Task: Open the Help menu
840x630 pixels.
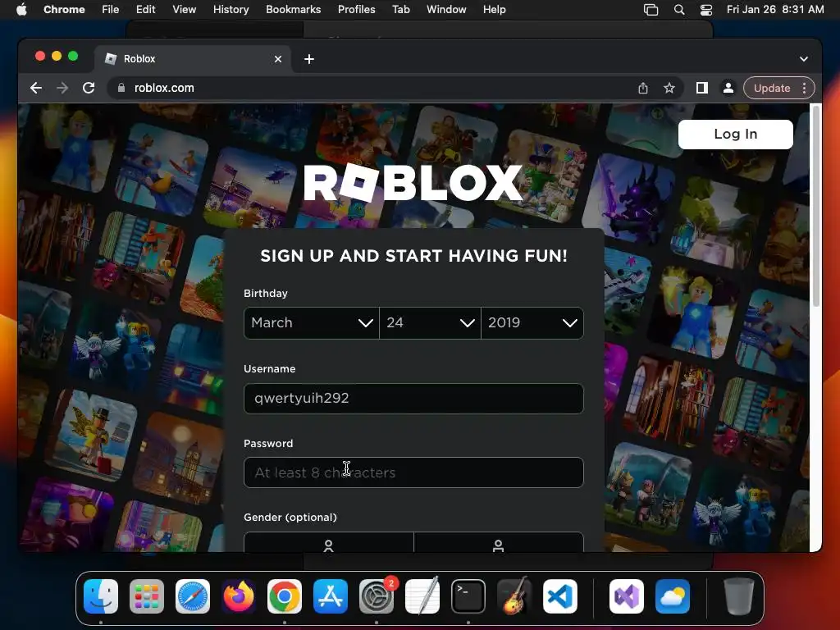Action: click(494, 10)
